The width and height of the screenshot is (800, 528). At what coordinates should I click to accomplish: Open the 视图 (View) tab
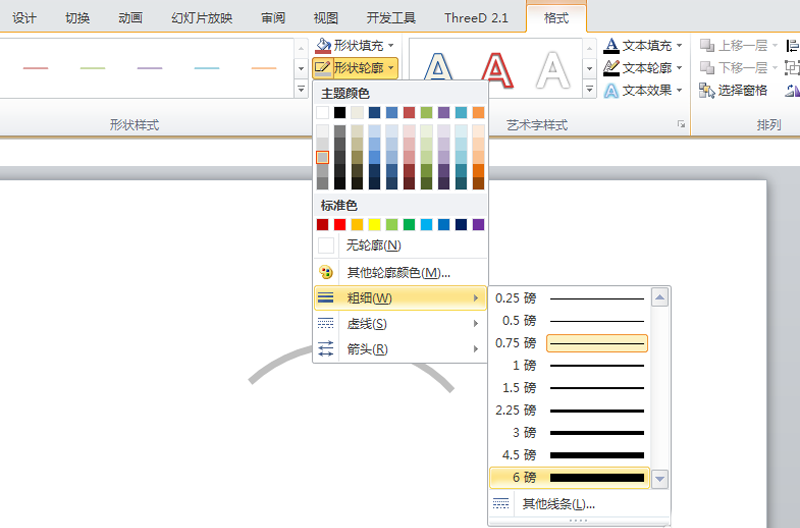(326, 18)
